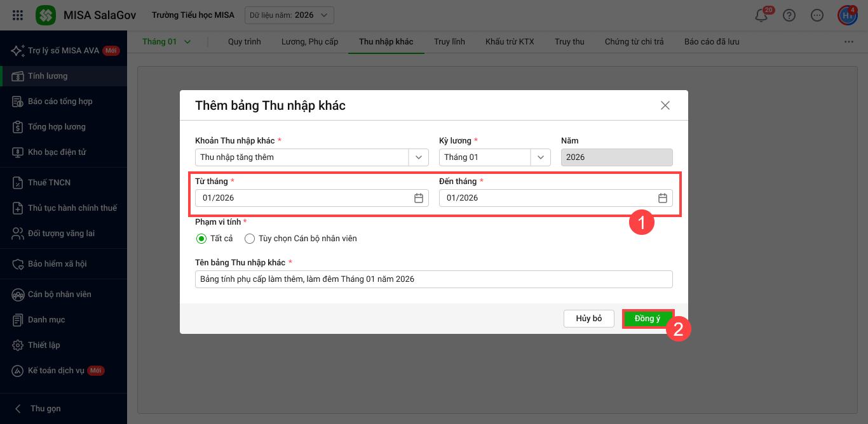The image size is (868, 424).
Task: Open the help question mark icon
Action: coord(789,15)
